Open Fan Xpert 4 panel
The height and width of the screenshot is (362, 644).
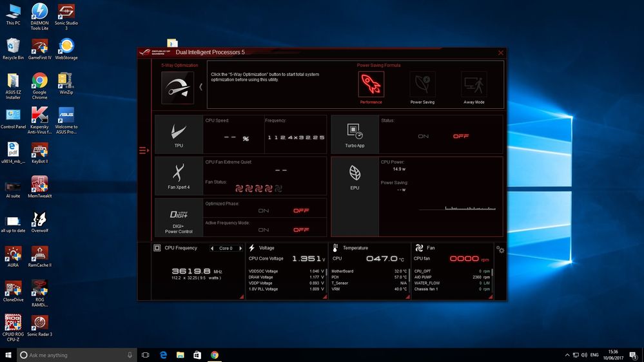coord(179,176)
